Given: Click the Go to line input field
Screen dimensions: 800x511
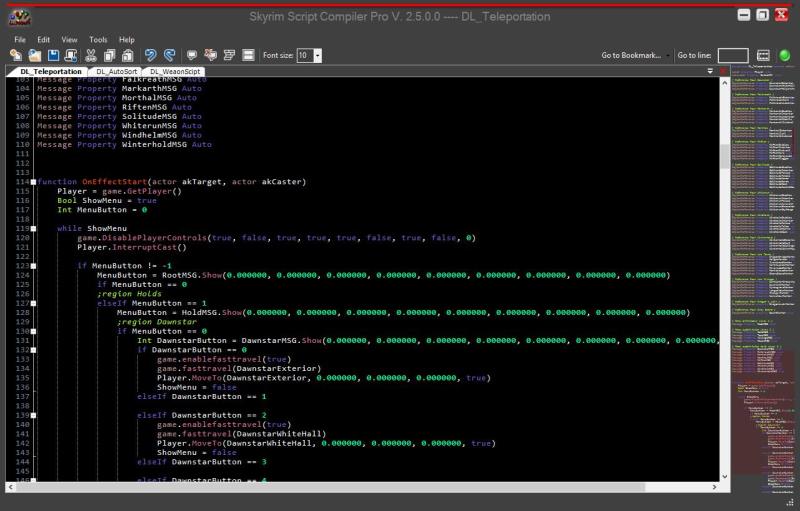Looking at the screenshot, I should click(x=733, y=55).
